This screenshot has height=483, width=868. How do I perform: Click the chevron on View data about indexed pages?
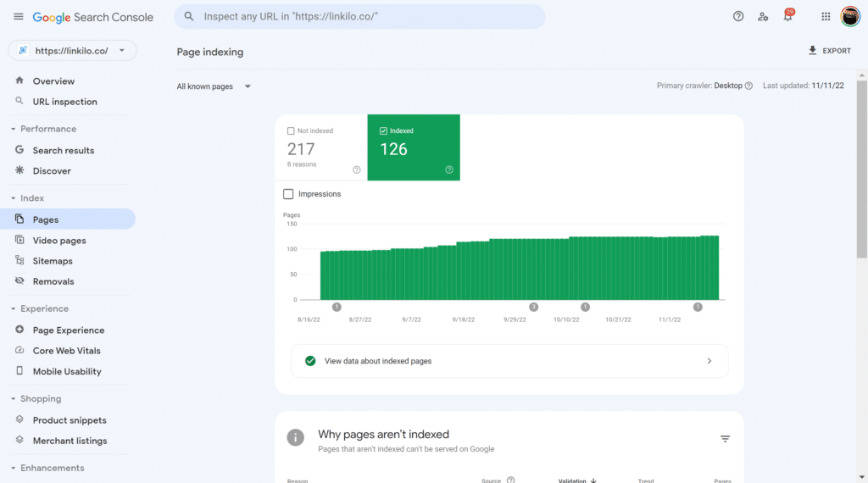pos(709,361)
